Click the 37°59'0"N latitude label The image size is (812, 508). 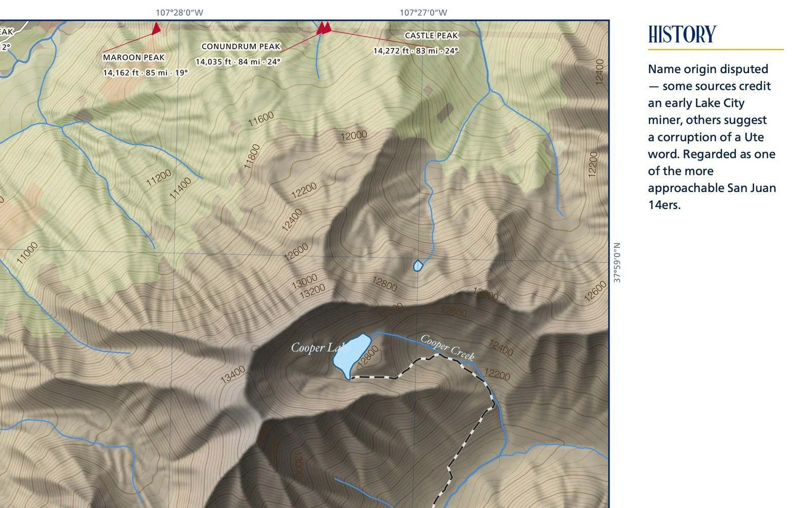point(617,263)
